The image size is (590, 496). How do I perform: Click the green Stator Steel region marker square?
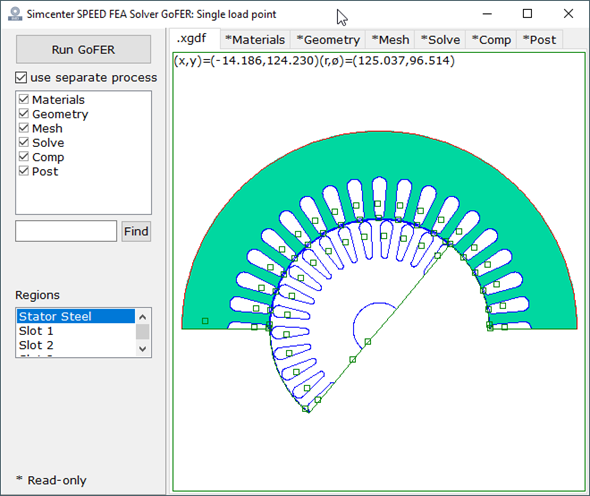point(205,321)
